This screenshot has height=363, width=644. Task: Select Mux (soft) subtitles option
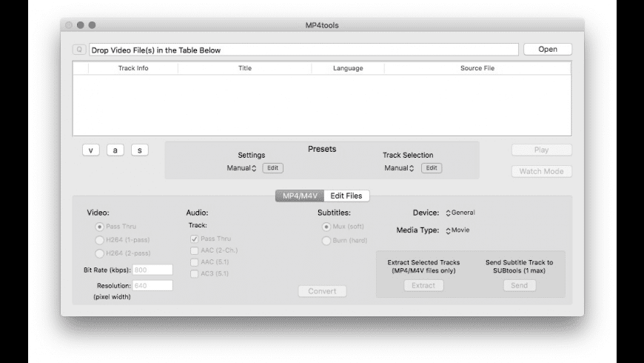click(326, 227)
